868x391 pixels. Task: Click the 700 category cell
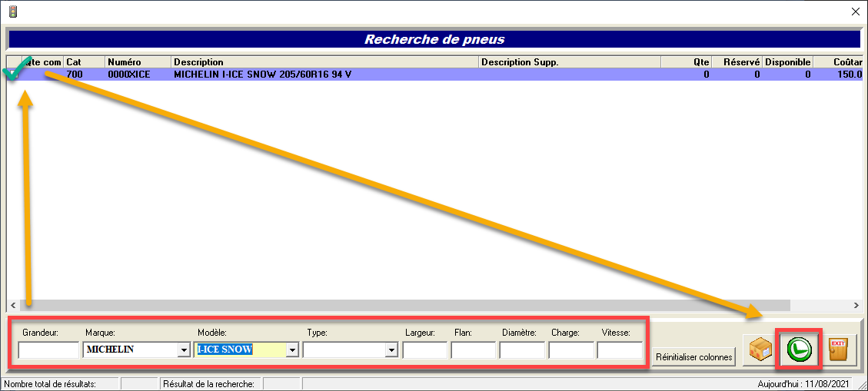click(84, 74)
